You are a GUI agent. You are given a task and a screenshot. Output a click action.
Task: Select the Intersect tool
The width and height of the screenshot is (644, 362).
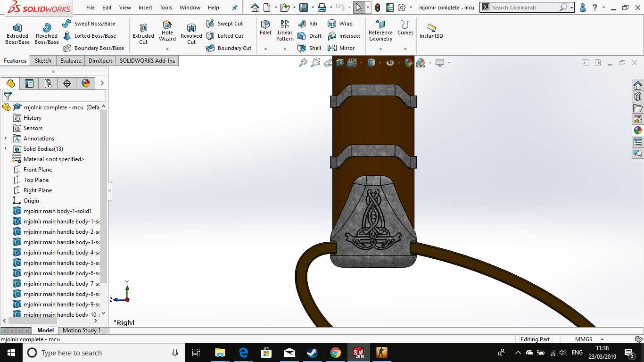point(344,36)
